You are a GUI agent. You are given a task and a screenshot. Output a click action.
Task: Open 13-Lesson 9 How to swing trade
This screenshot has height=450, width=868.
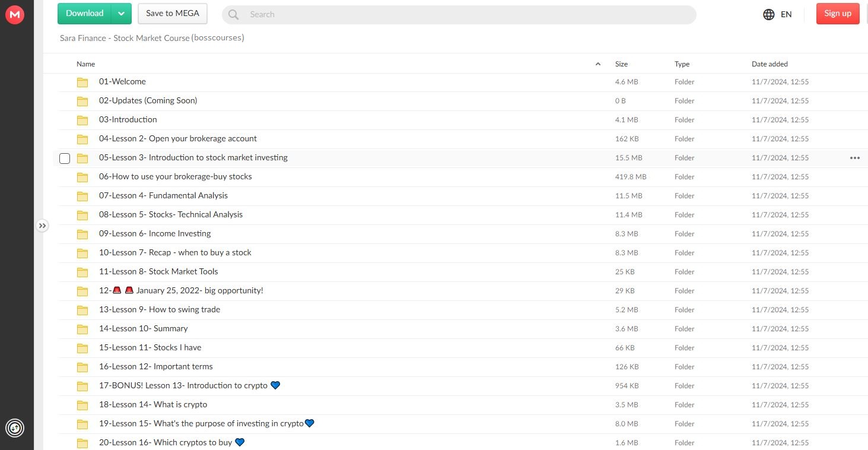[160, 309]
